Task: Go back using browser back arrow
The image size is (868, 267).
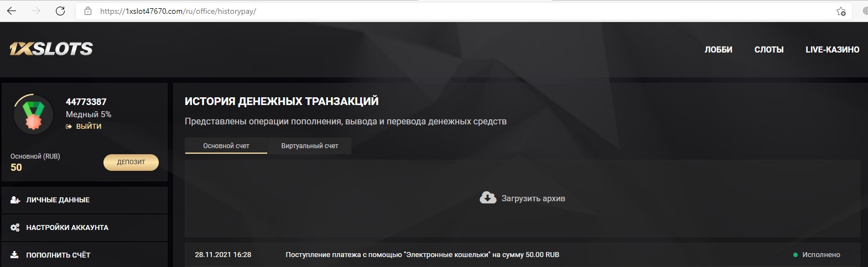Action: [x=11, y=11]
